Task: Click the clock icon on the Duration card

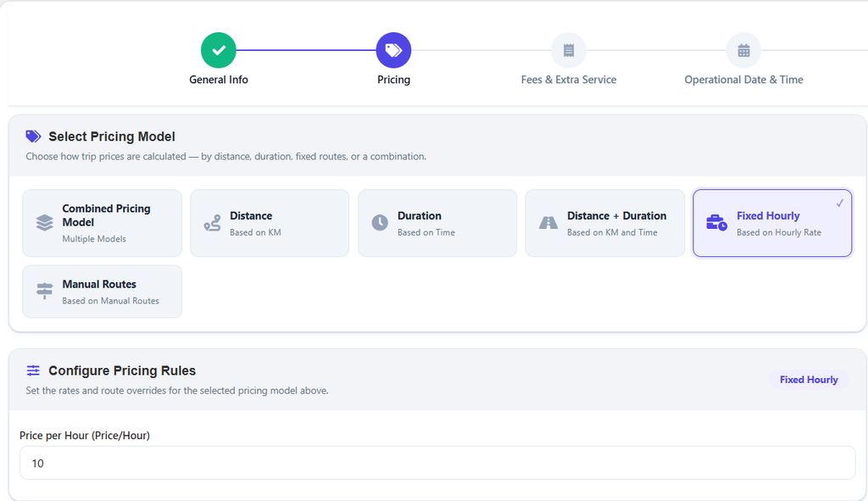Action: [380, 223]
